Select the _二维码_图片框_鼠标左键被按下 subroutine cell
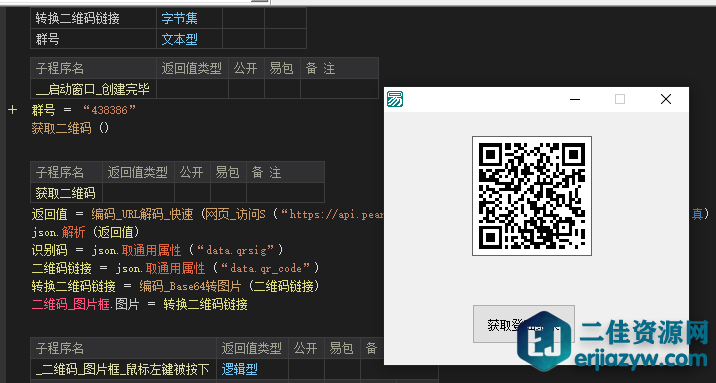The height and width of the screenshot is (383, 716). (123, 369)
